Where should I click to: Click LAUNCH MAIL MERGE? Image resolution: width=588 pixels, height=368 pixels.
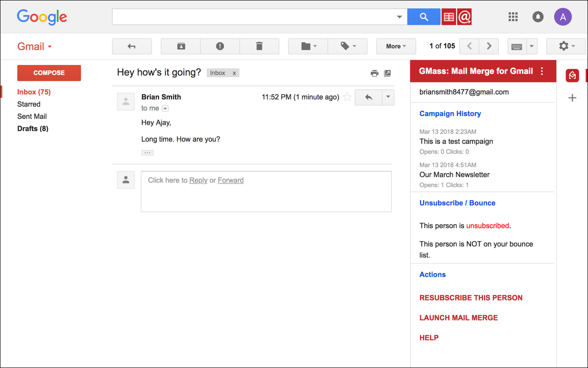[458, 317]
